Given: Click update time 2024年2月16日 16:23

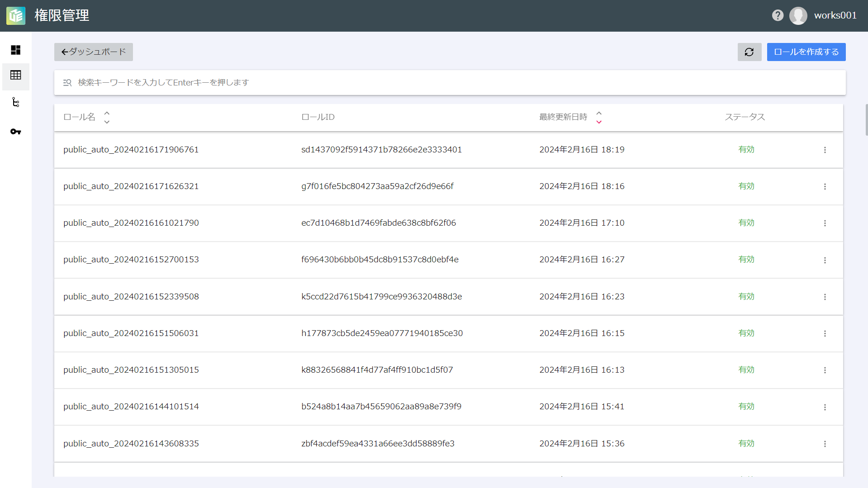Looking at the screenshot, I should (x=582, y=297).
